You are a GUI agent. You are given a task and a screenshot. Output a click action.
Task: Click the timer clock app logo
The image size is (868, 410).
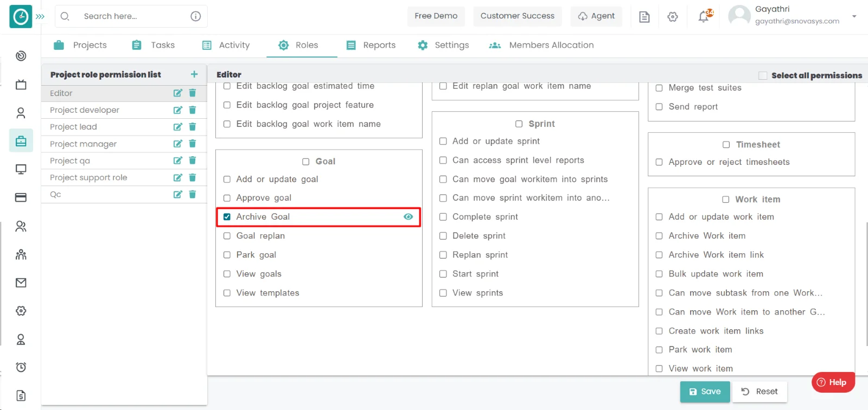click(x=21, y=16)
